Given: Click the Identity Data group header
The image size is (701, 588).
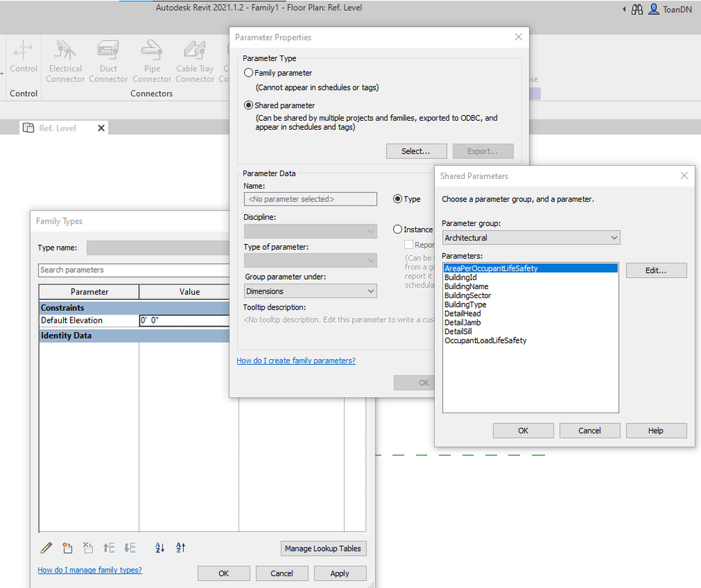Looking at the screenshot, I should tap(134, 335).
